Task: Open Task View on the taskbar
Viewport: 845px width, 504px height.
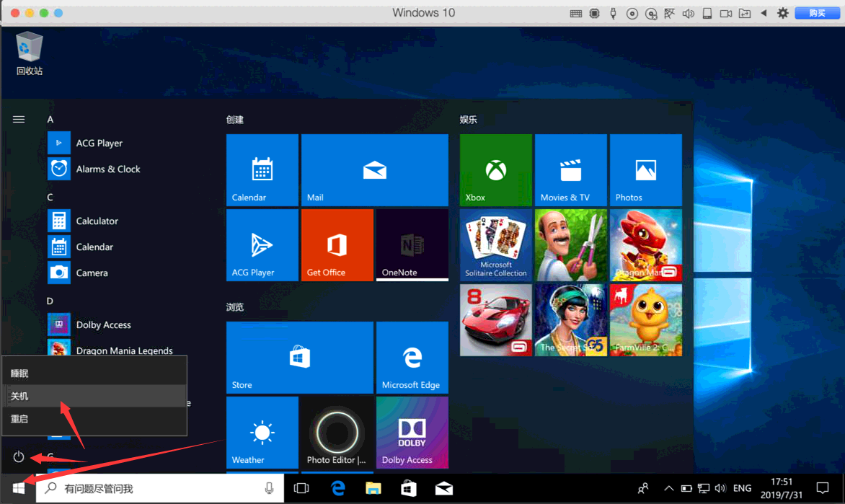Action: point(301,488)
